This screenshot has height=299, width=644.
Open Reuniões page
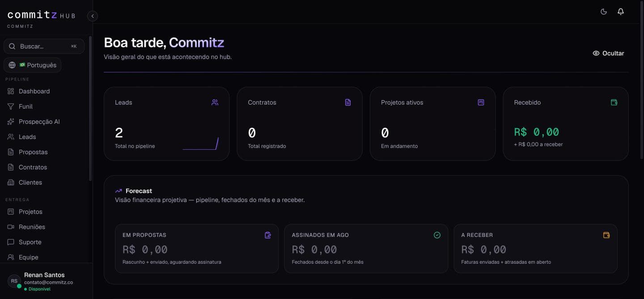(x=45, y=227)
